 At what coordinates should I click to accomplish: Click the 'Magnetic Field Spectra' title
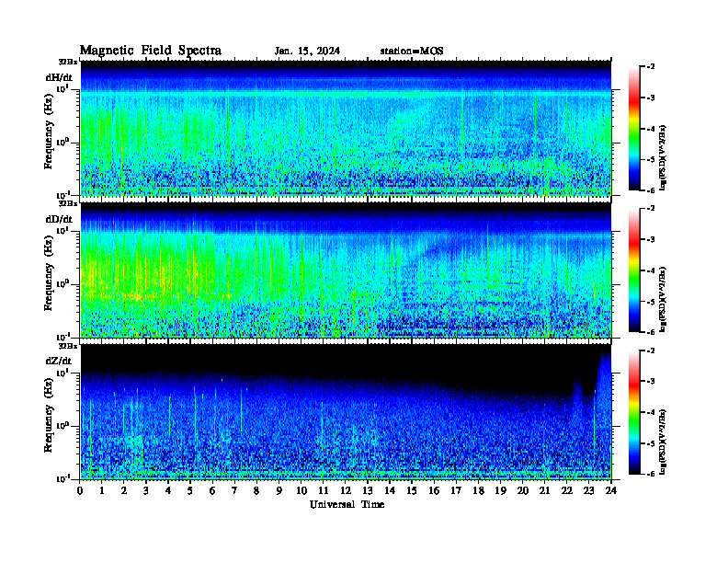coord(151,51)
